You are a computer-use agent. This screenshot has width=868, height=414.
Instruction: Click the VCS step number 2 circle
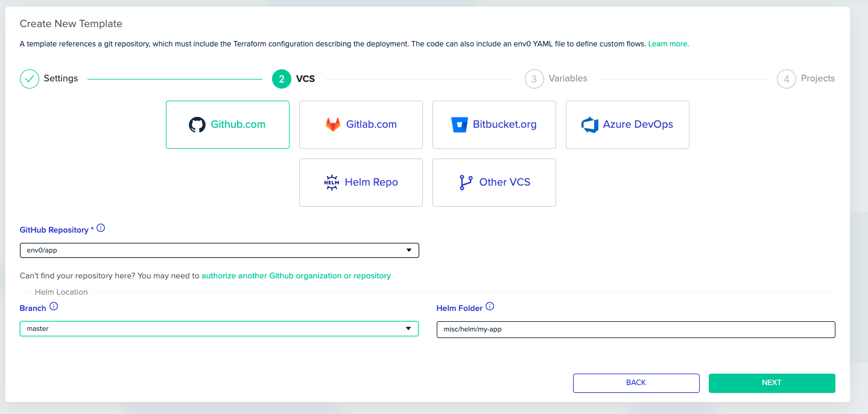click(282, 79)
